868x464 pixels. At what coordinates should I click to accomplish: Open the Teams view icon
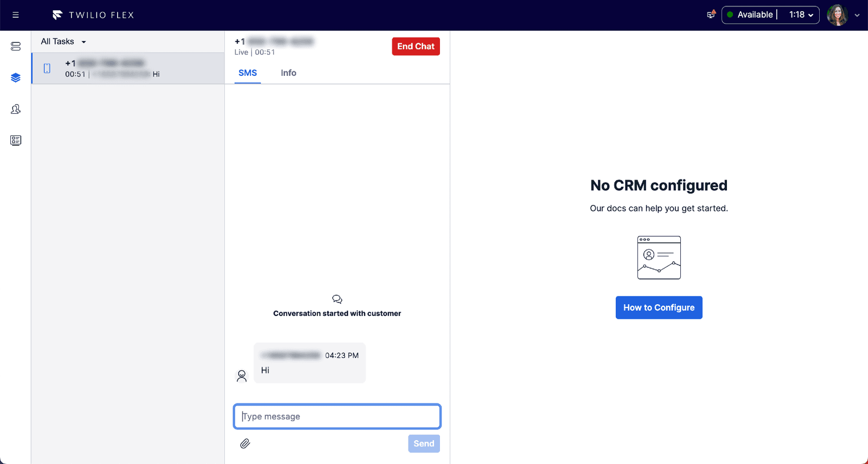pos(16,109)
